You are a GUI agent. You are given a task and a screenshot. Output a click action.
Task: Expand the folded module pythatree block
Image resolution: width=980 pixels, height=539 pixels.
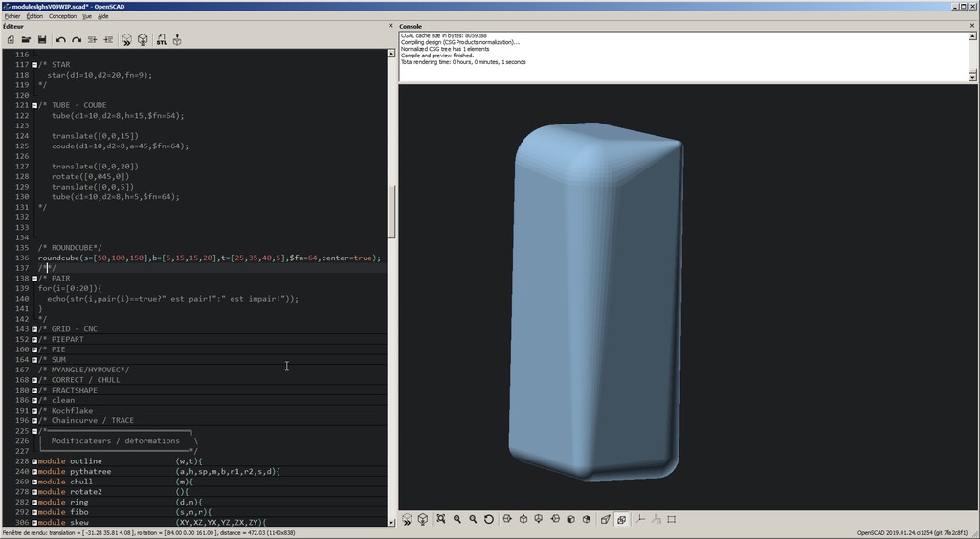point(34,472)
